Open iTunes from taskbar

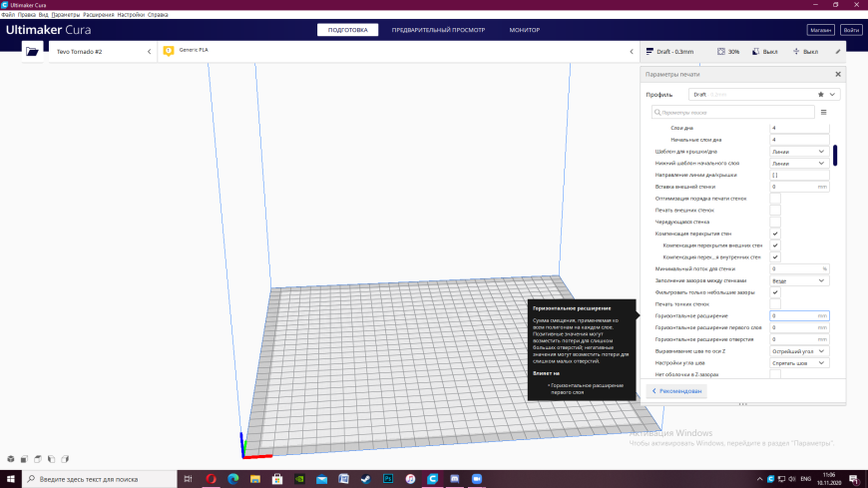(x=410, y=479)
